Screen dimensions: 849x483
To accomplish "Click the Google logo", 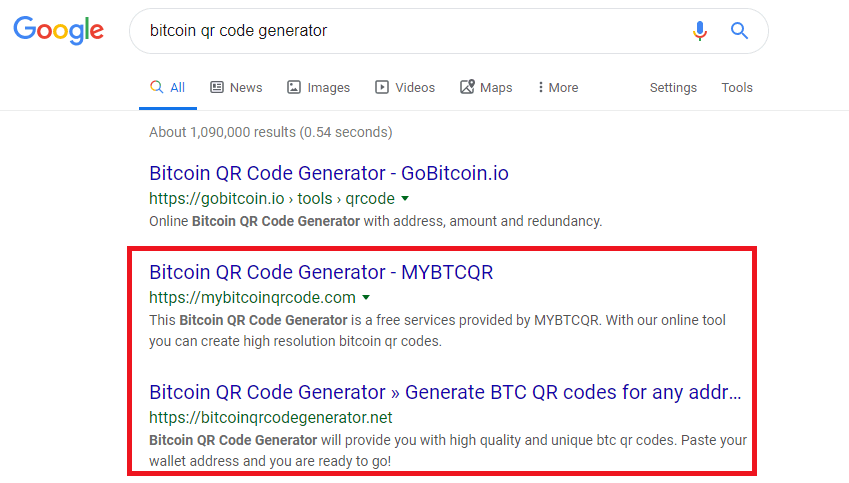I will click(x=58, y=31).
